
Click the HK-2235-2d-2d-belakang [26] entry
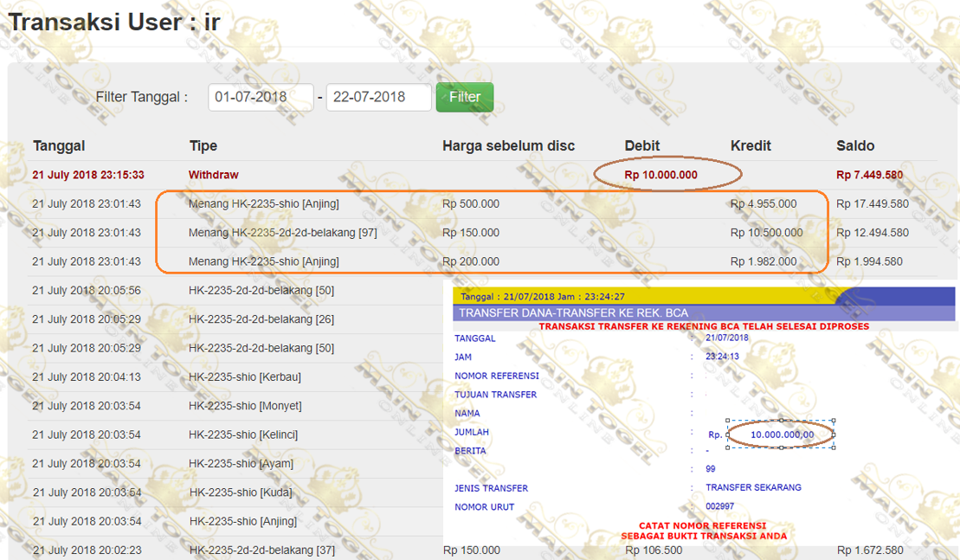tap(261, 319)
